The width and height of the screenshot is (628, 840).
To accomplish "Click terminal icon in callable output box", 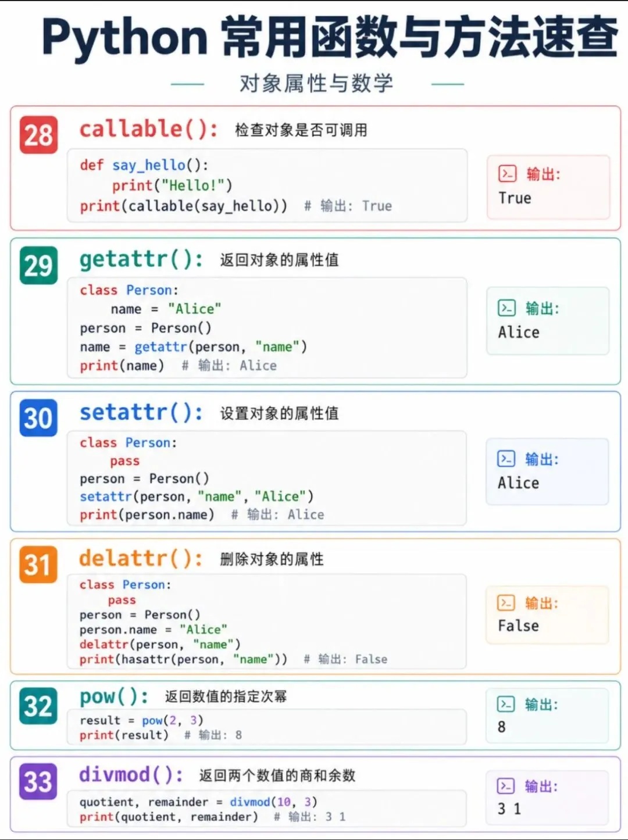I will point(507,173).
